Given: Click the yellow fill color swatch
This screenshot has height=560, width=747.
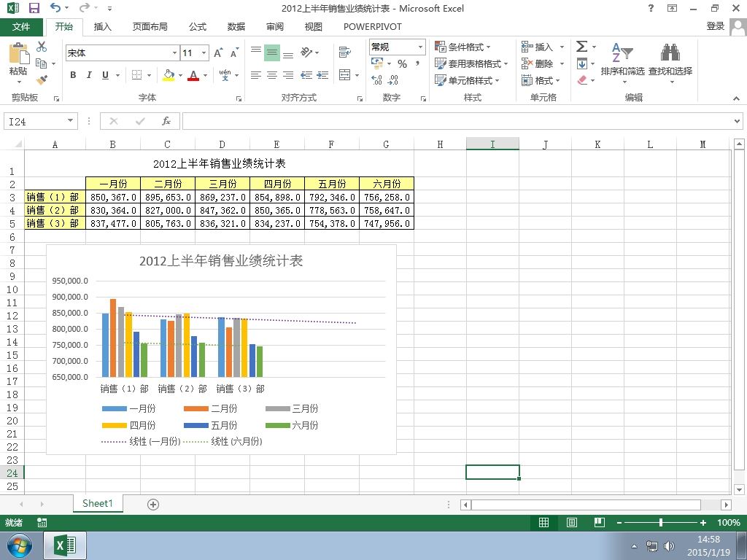Looking at the screenshot, I should pos(169,75).
